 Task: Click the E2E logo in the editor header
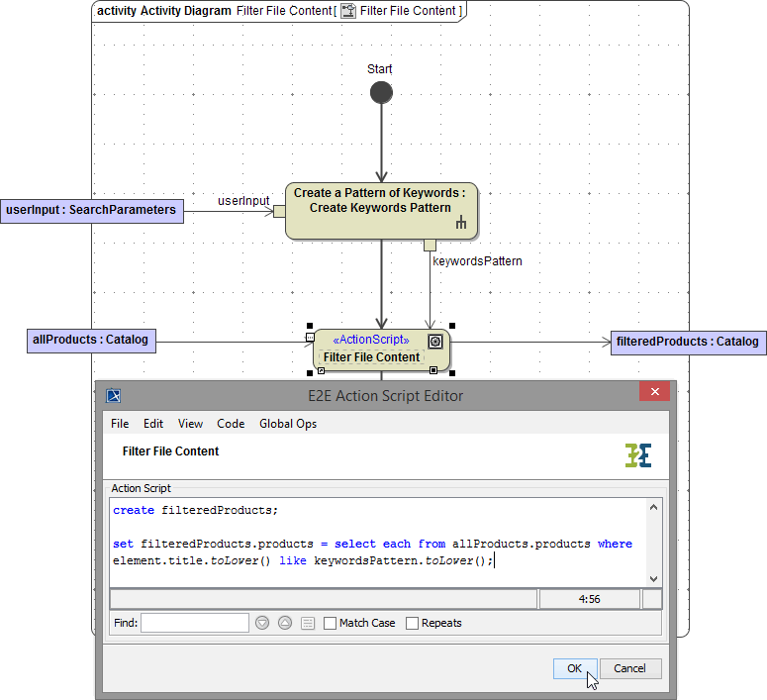click(638, 455)
